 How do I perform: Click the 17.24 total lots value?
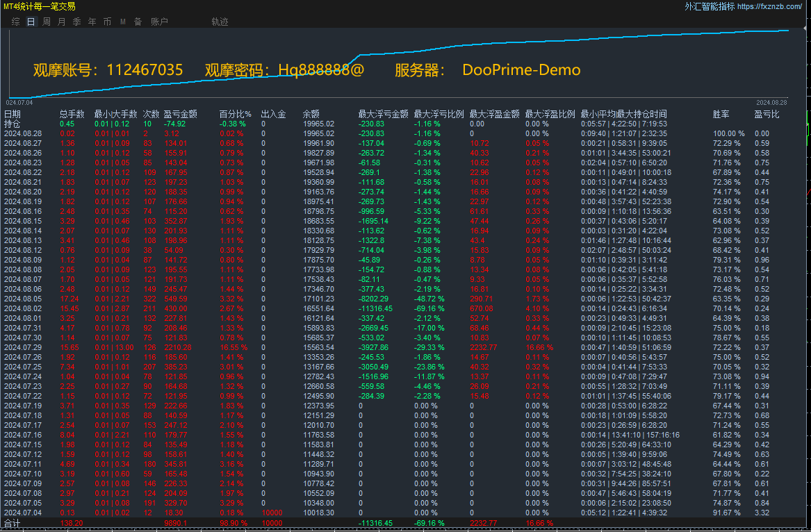tap(69, 299)
